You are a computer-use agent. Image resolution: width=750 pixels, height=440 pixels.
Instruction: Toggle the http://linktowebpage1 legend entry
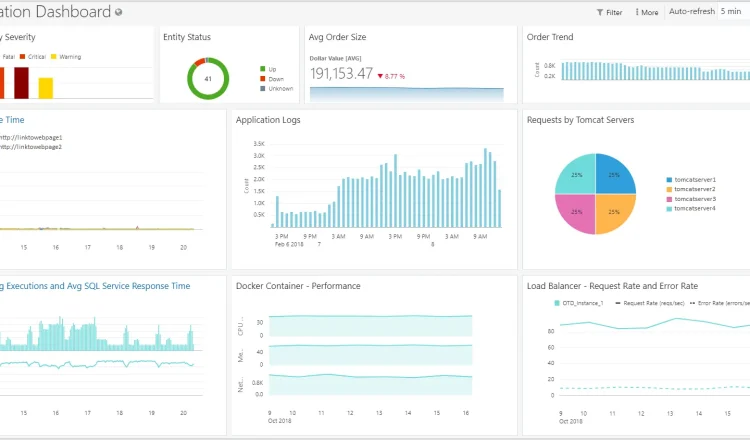point(31,137)
